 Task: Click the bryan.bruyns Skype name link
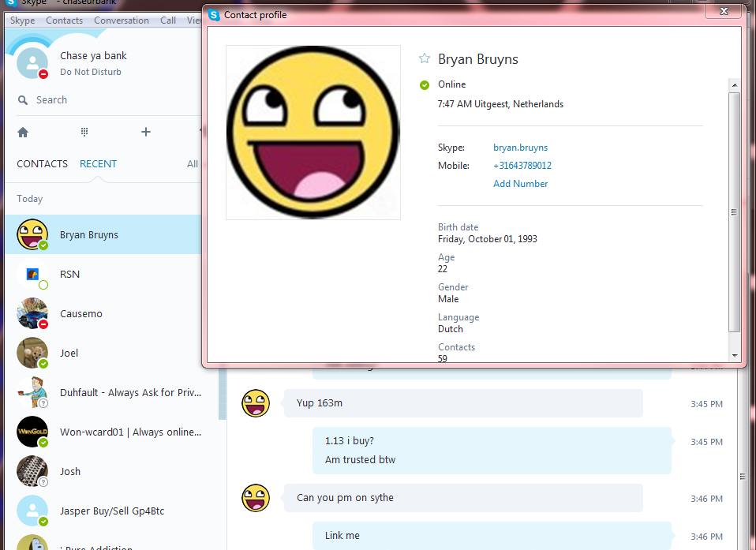[520, 148]
